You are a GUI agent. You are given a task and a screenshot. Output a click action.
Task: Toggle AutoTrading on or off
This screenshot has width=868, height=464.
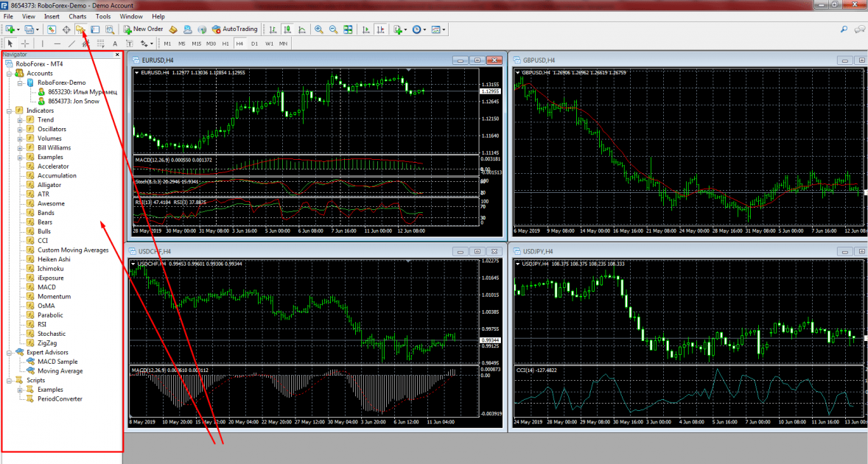click(x=235, y=29)
